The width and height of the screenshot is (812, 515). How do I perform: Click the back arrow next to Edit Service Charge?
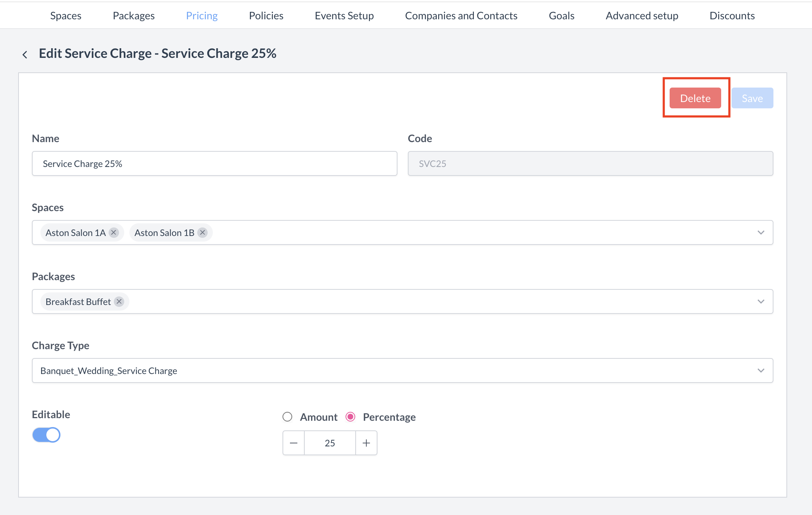[x=24, y=54]
